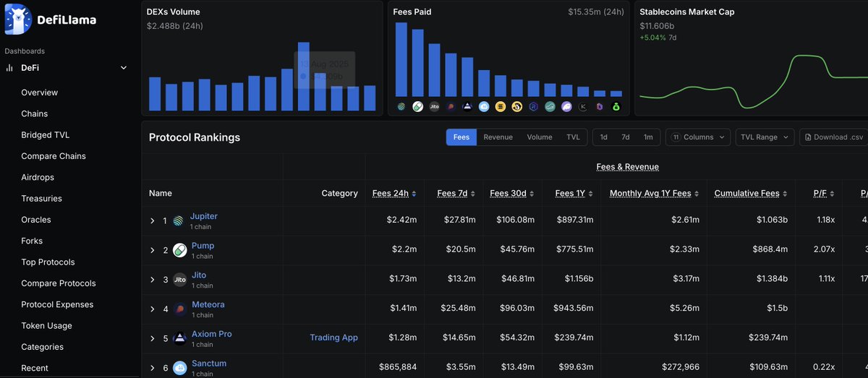Viewport: 868px width, 378px height.
Task: Click the Fees & Revenue column group header
Action: coord(627,167)
